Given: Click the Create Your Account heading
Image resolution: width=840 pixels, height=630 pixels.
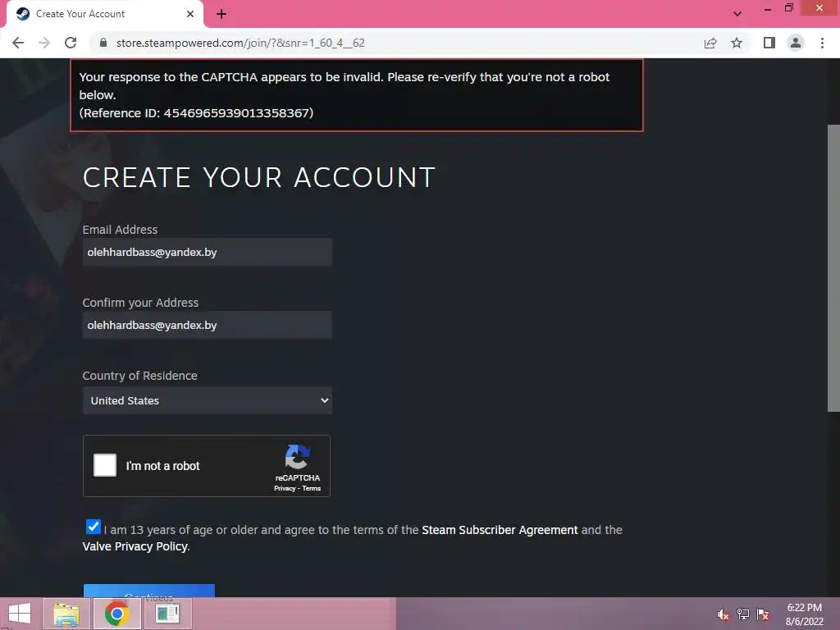Looking at the screenshot, I should click(x=258, y=177).
